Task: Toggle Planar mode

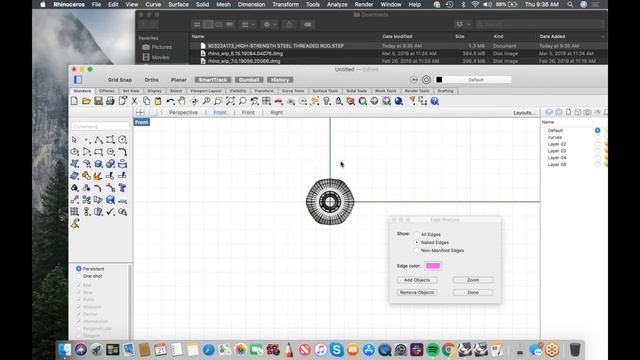Action: pos(179,80)
